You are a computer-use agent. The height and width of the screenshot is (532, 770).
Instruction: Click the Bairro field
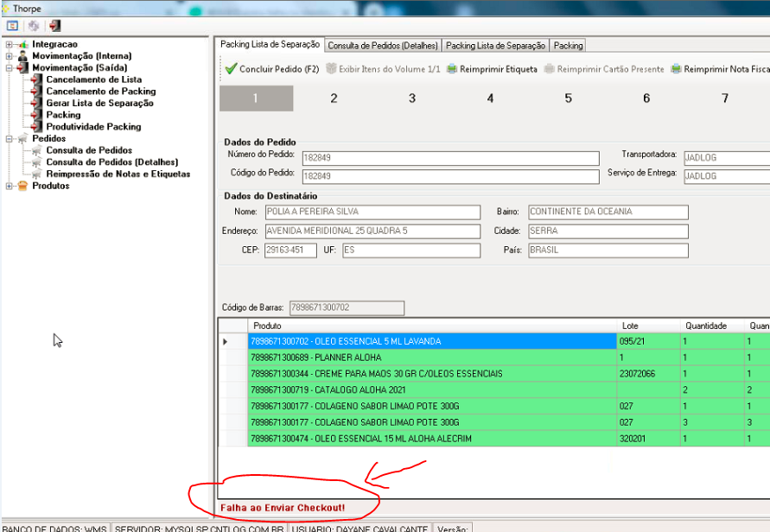click(608, 212)
